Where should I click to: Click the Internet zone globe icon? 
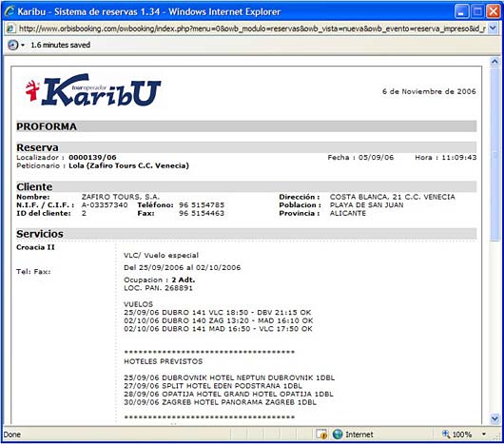click(338, 434)
